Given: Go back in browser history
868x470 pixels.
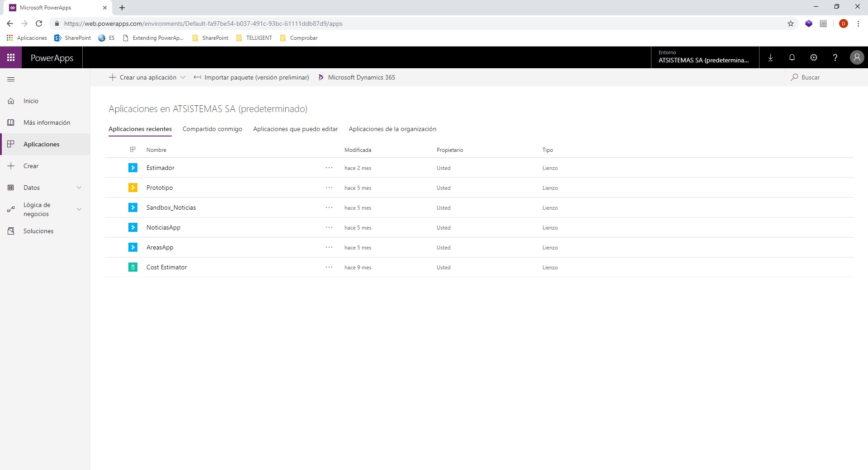Looking at the screenshot, I should tap(10, 23).
